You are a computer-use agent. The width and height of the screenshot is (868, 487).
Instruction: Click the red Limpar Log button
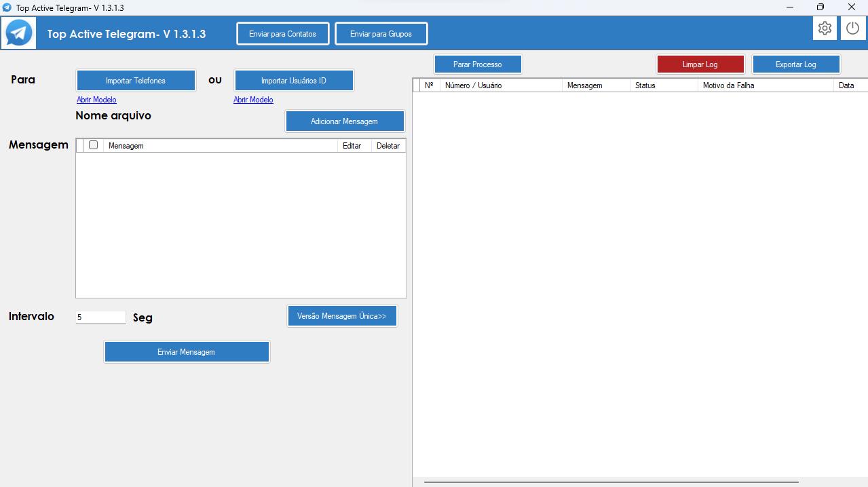pos(700,64)
